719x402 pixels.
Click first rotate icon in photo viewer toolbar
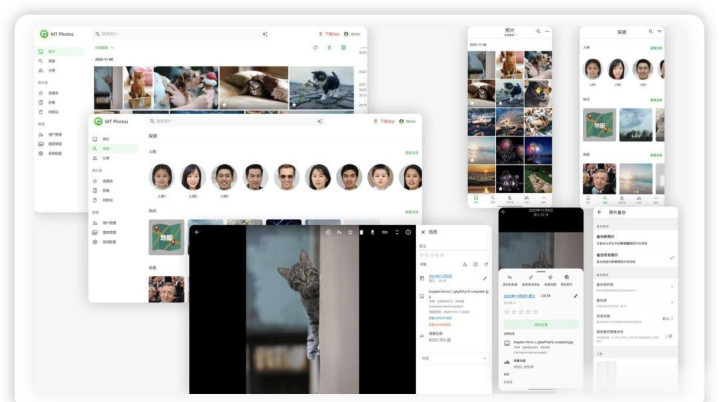point(328,232)
